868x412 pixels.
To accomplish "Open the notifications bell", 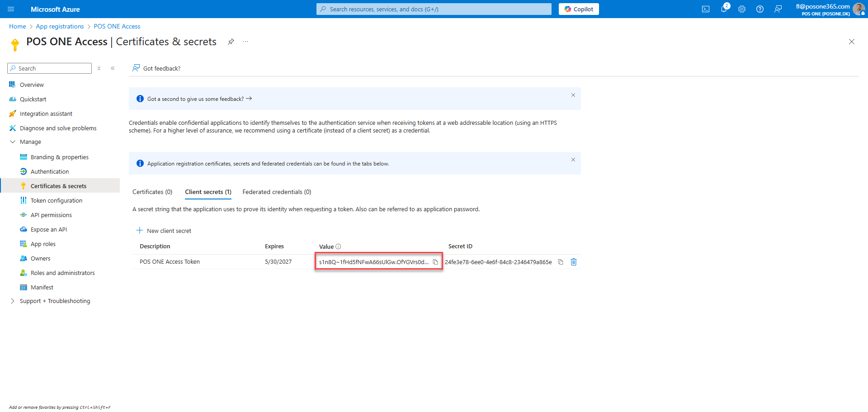I will pos(724,9).
